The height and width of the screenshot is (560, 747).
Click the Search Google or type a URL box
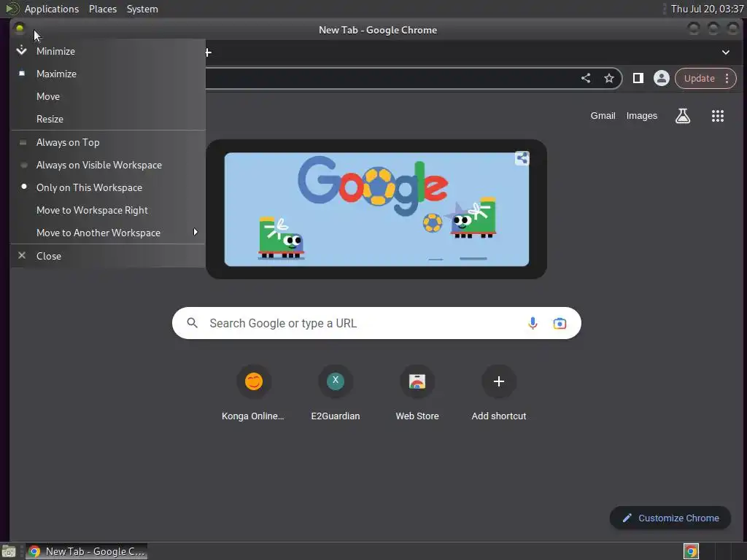376,323
